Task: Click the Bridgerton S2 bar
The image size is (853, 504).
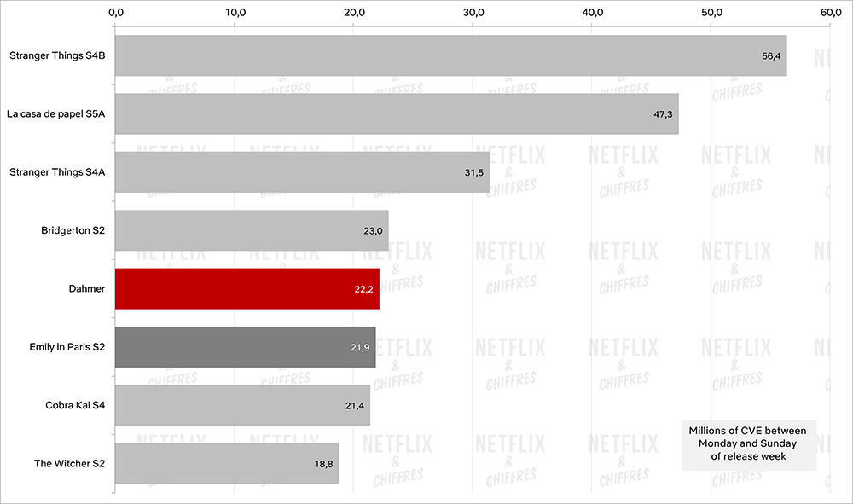Action: (252, 230)
